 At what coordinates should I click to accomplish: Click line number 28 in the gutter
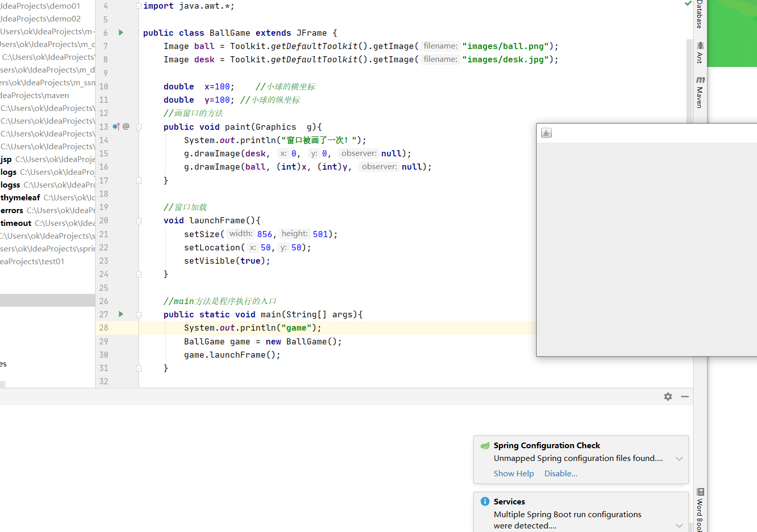click(104, 328)
